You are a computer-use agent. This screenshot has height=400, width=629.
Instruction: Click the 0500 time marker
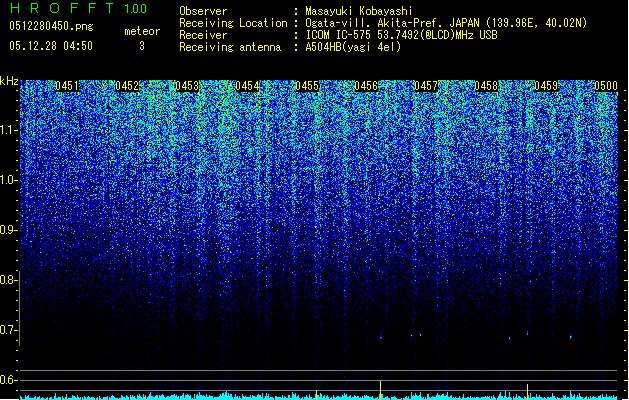[x=606, y=86]
